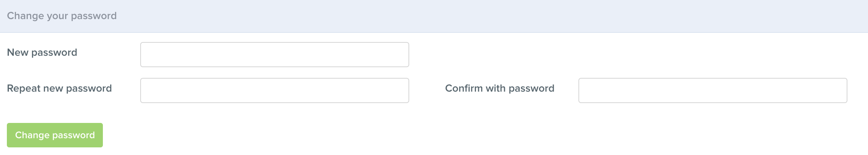Focus the Repeat new password field

[x=275, y=90]
